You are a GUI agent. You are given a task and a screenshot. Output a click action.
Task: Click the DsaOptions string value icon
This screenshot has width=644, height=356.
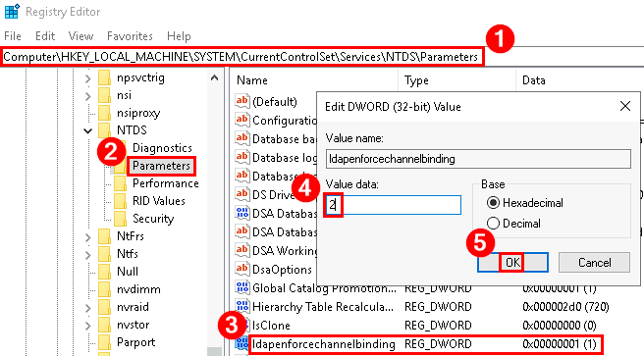click(241, 269)
